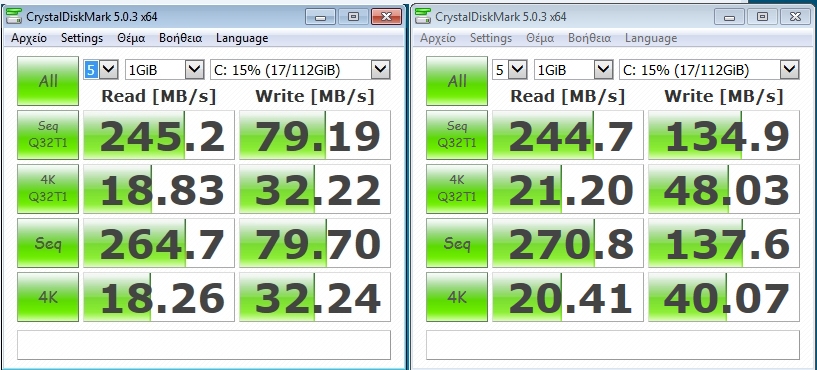
Task: Click the 134.9 write result in right window
Action: coord(724,135)
